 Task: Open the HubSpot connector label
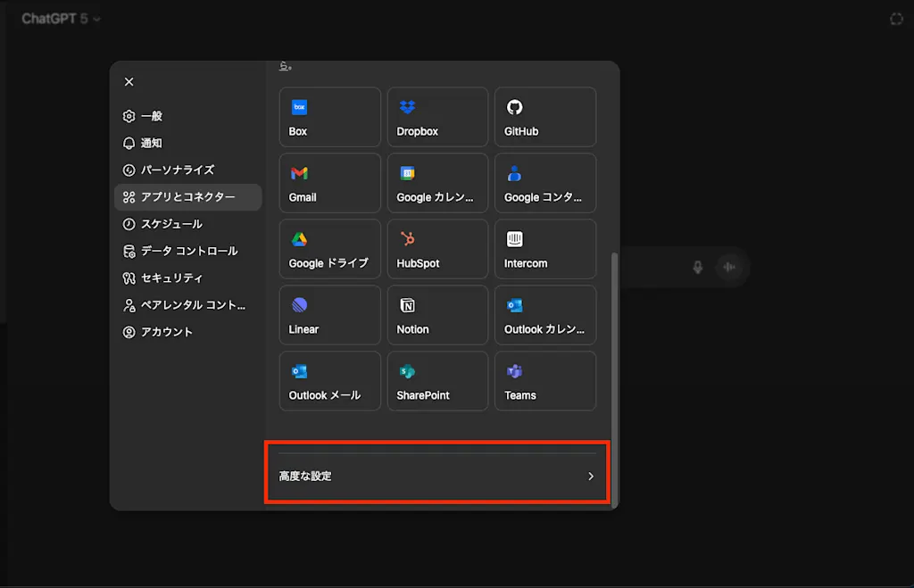[418, 263]
